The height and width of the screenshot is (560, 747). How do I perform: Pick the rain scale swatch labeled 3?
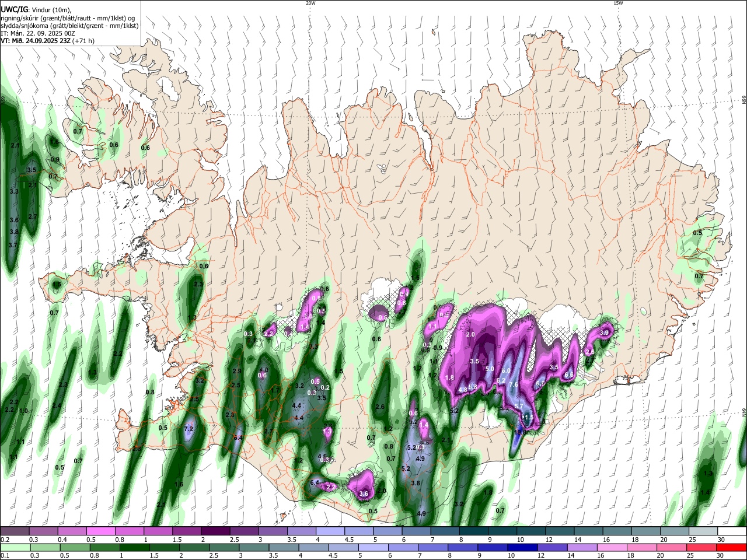[x=254, y=547]
